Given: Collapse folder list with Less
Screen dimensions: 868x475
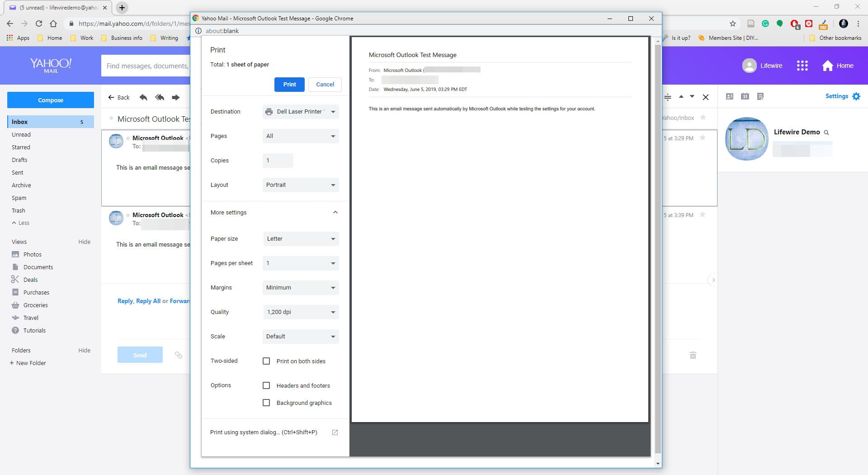Looking at the screenshot, I should (20, 223).
